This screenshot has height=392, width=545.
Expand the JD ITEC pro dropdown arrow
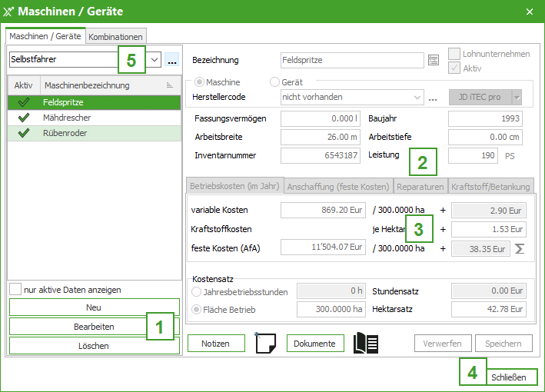pyautogui.click(x=517, y=97)
